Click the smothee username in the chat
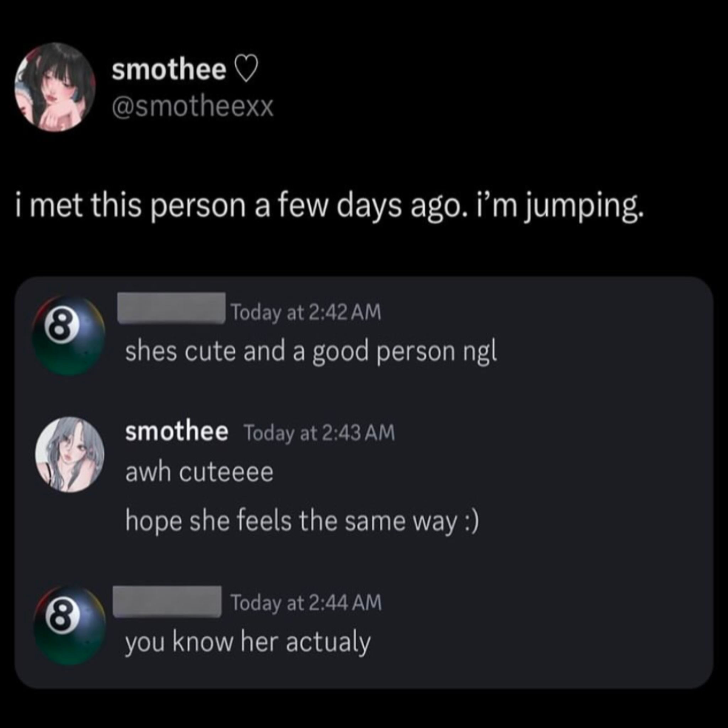The height and width of the screenshot is (728, 728). tap(177, 432)
